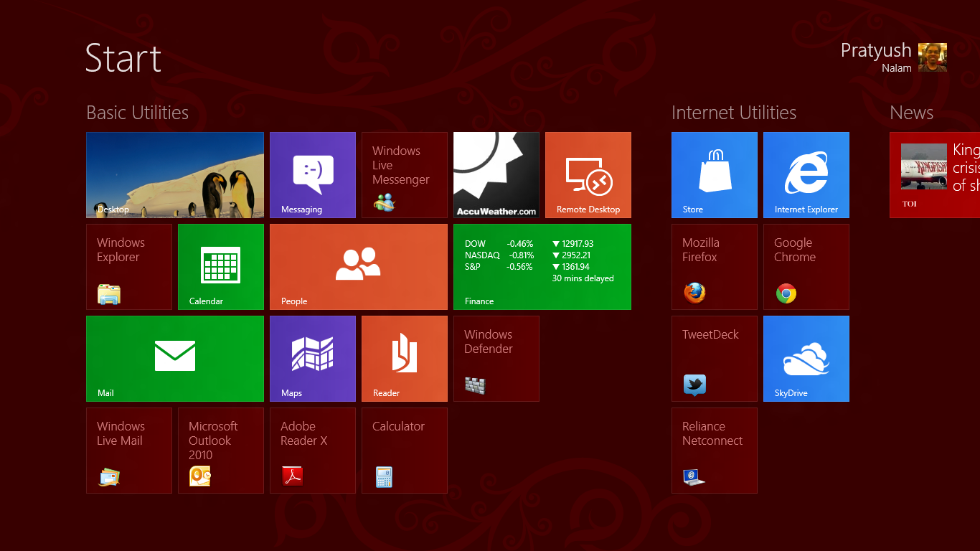
Task: Launch Google Chrome tile
Action: tap(806, 267)
